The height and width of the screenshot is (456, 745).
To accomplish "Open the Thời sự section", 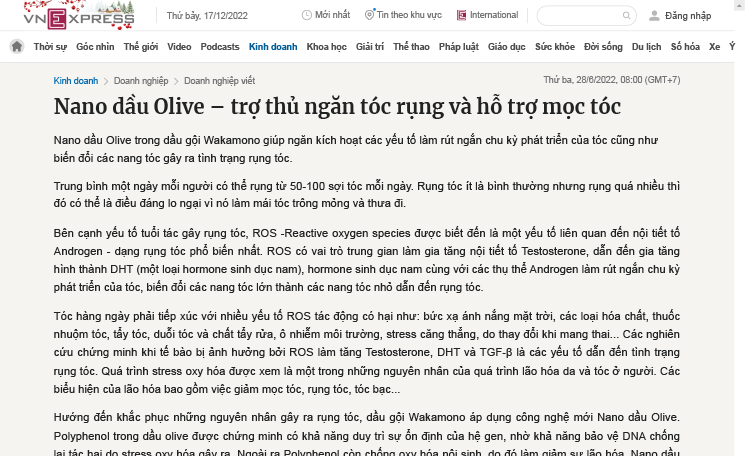I will point(50,47).
